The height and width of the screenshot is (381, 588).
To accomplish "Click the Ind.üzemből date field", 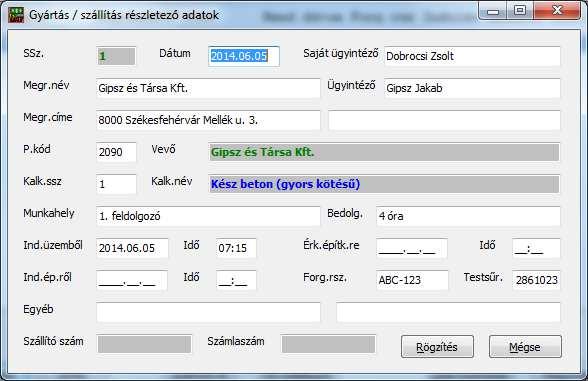I will click(132, 248).
